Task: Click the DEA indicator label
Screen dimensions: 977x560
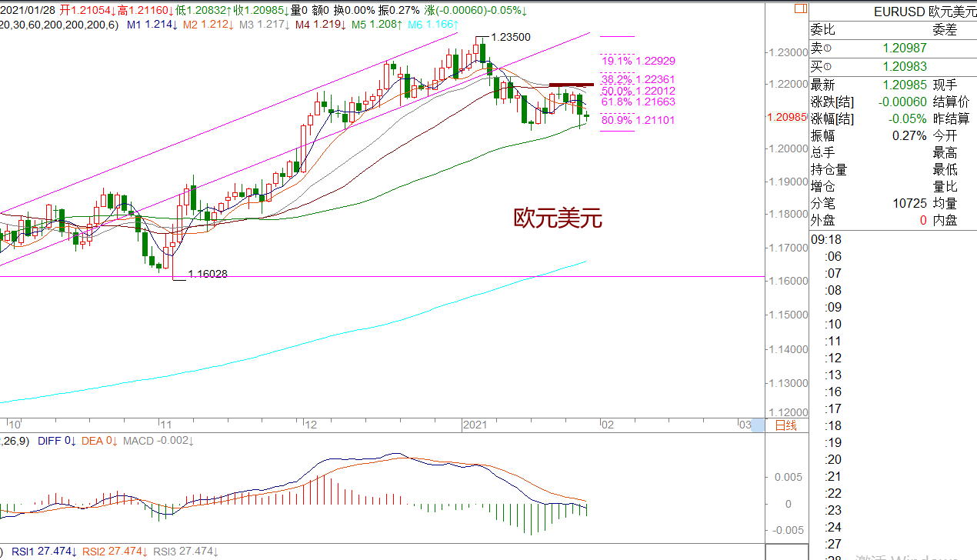Action: click(100, 441)
